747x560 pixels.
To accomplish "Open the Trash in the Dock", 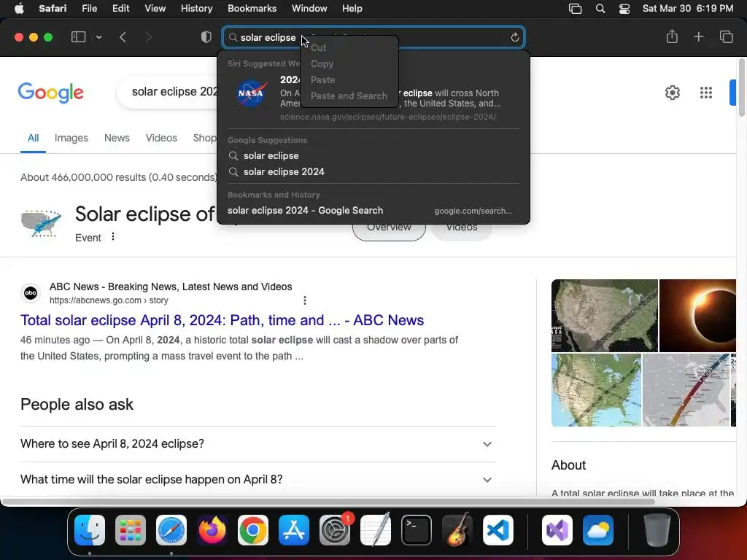I will click(657, 530).
